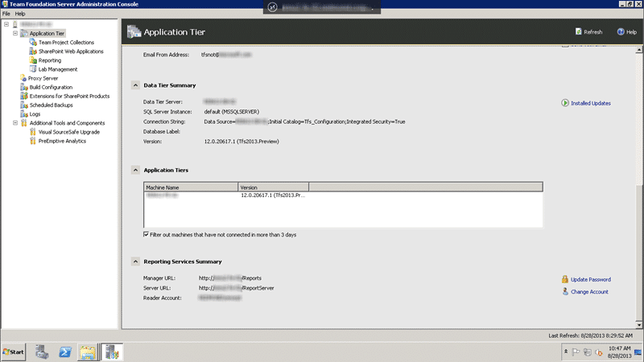Click the Additional Tools and Components icon

24,123
